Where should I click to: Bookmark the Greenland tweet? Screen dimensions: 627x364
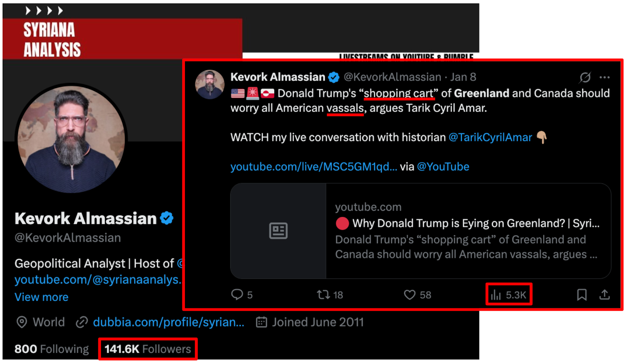point(582,295)
